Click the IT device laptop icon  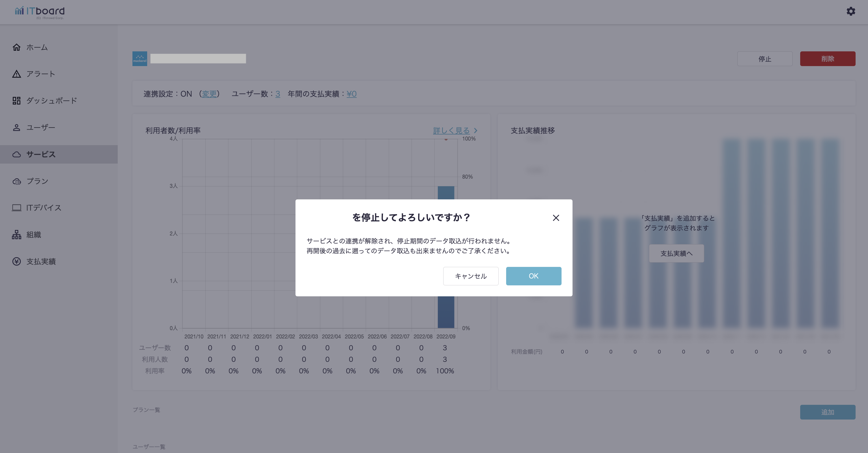16,208
